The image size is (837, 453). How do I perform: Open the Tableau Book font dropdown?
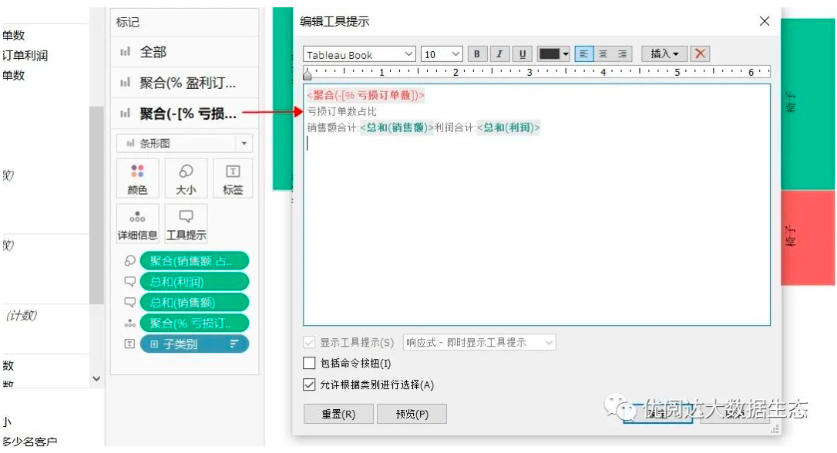click(359, 54)
